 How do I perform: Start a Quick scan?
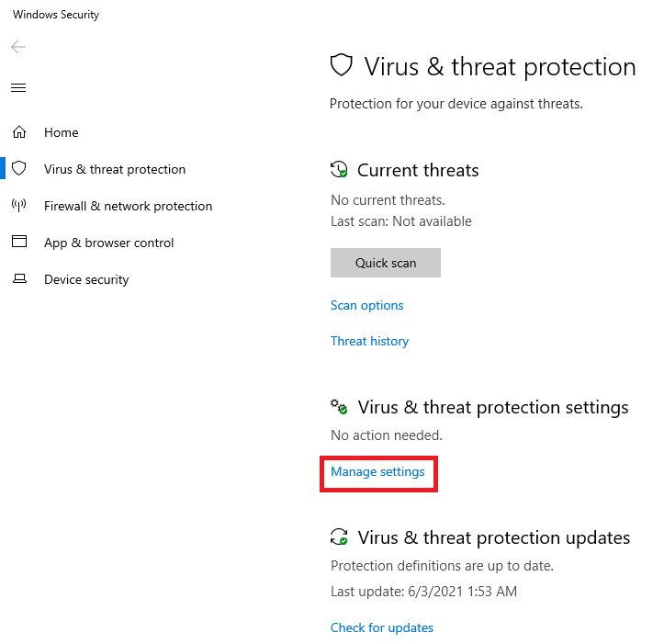(386, 263)
